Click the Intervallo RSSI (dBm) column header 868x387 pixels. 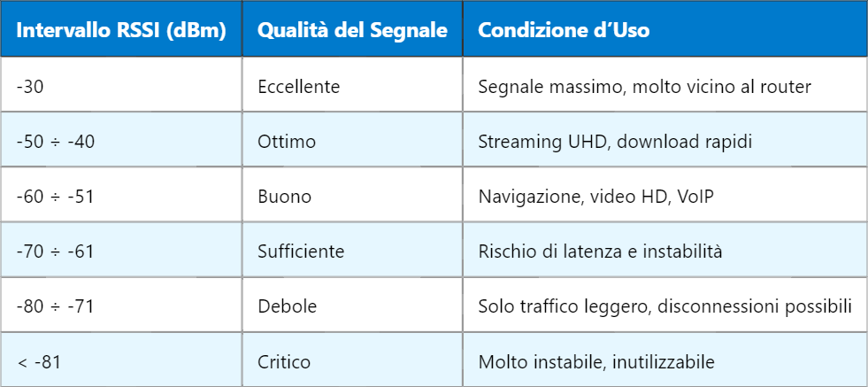pyautogui.click(x=121, y=30)
